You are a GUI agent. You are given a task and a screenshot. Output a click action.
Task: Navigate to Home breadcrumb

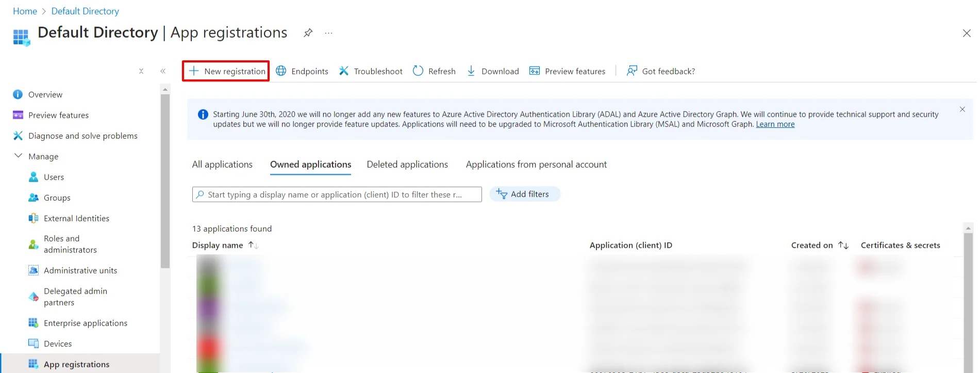(25, 11)
